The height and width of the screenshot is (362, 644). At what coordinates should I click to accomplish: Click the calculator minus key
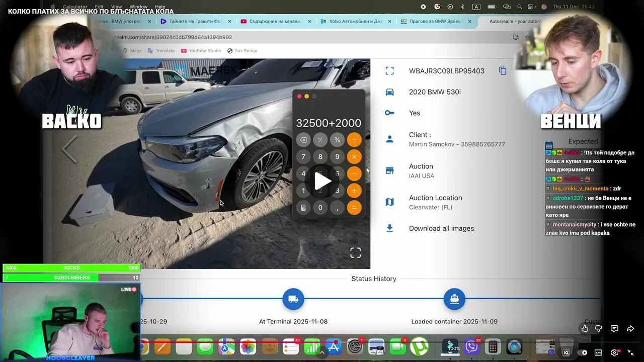pos(354,174)
